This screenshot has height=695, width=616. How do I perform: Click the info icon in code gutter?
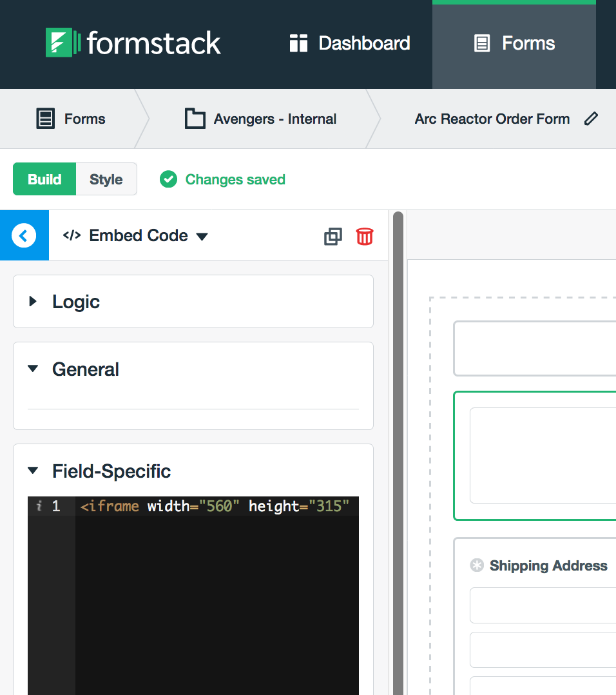39,507
